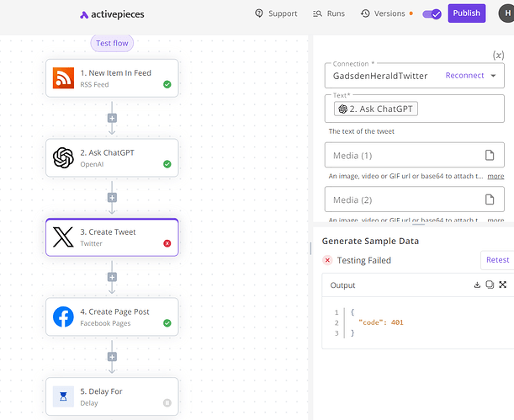The width and height of the screenshot is (514, 420).
Task: Click file icon in Media (1)
Action: pos(490,155)
